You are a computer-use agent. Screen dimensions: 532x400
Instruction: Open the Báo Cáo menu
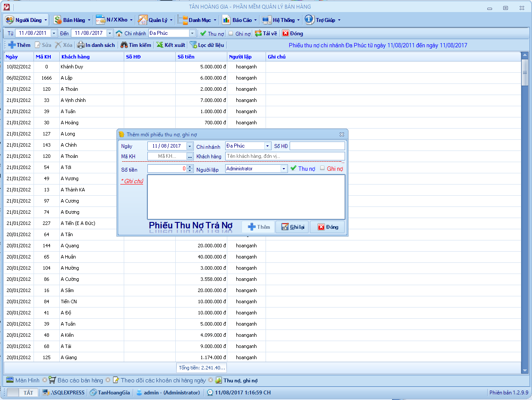(x=239, y=20)
